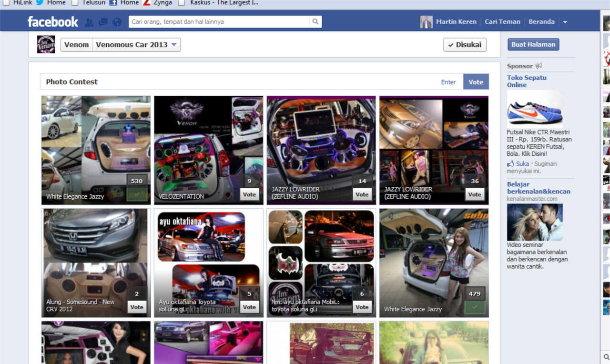
Task: Vote for JAZZY LOWRIDER with 36 votes
Action: 475,194
